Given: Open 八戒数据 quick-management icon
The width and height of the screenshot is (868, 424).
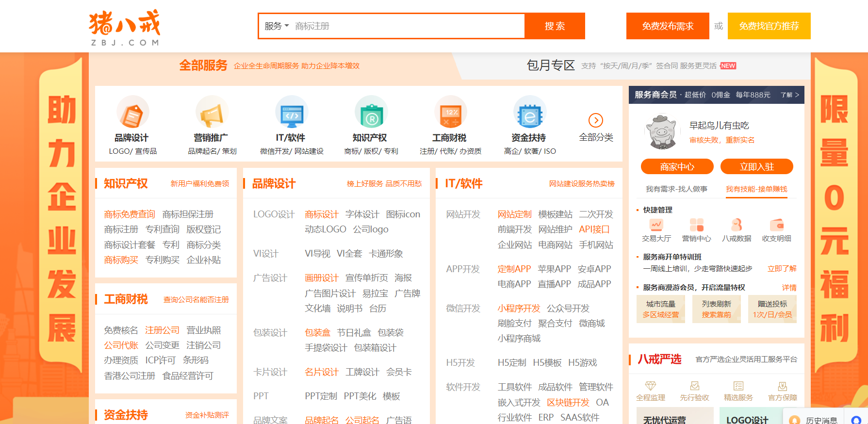Looking at the screenshot, I should tap(737, 225).
